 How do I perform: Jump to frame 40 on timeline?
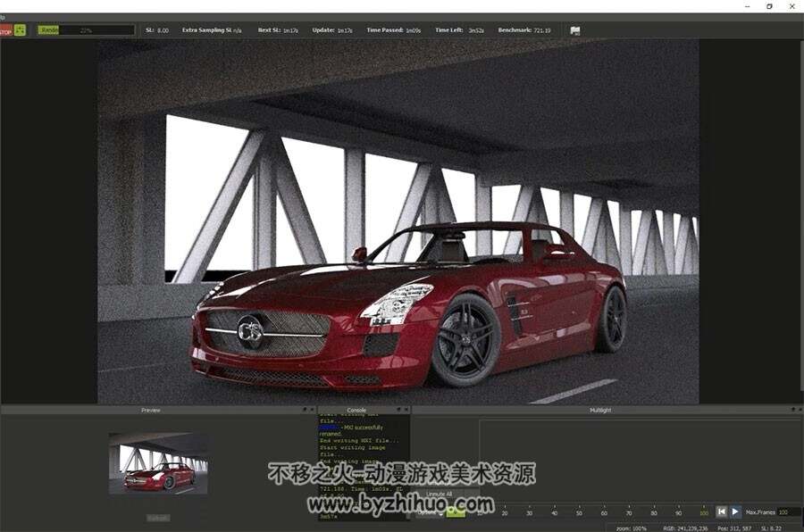coord(554,513)
